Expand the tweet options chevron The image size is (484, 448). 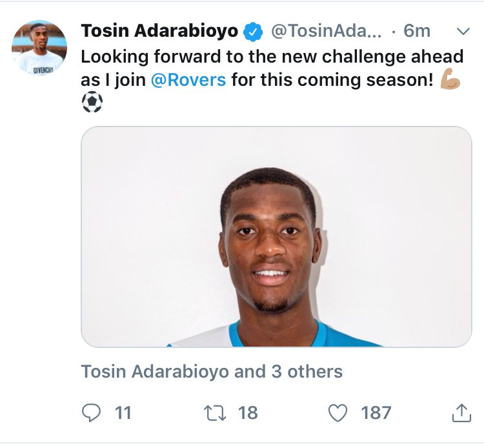(x=463, y=31)
